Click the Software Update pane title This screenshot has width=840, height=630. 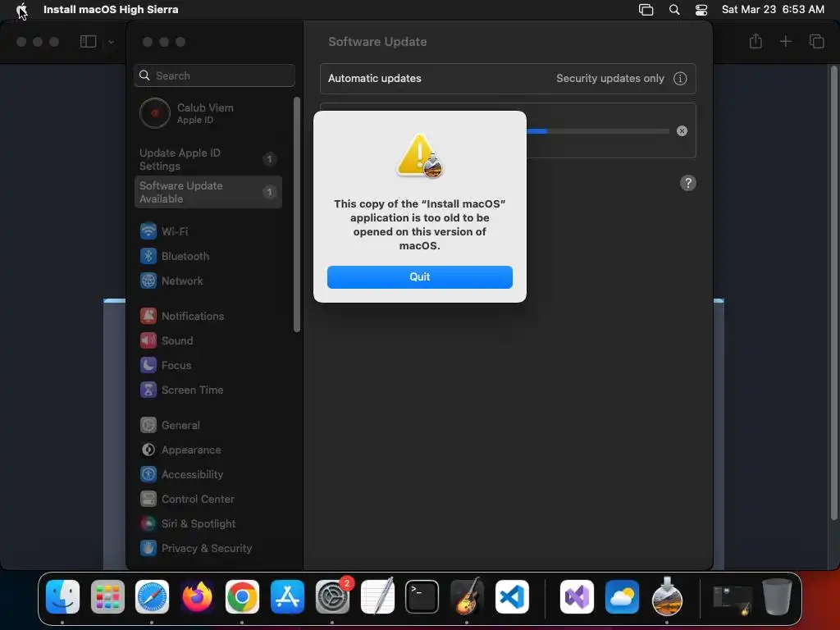click(377, 42)
